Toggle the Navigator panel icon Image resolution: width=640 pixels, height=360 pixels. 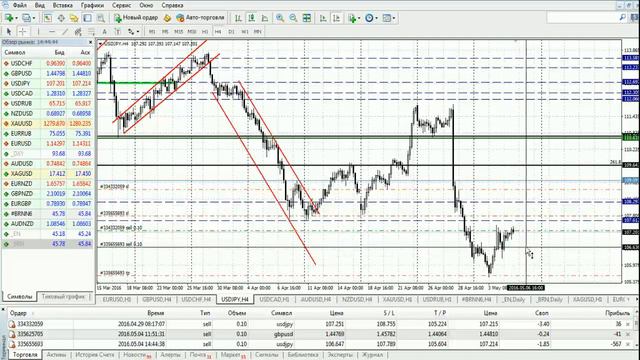coord(74,18)
